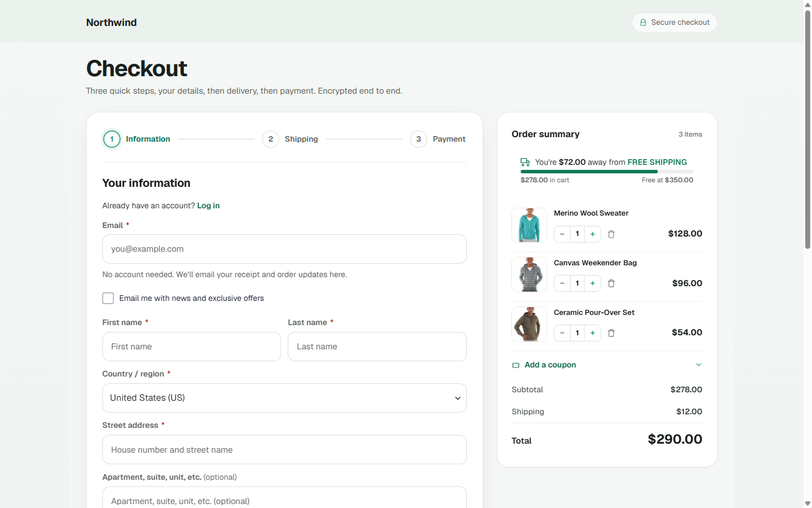This screenshot has height=508, width=812.
Task: Click the Canvas Weekender Bag thumbnail
Action: [529, 275]
